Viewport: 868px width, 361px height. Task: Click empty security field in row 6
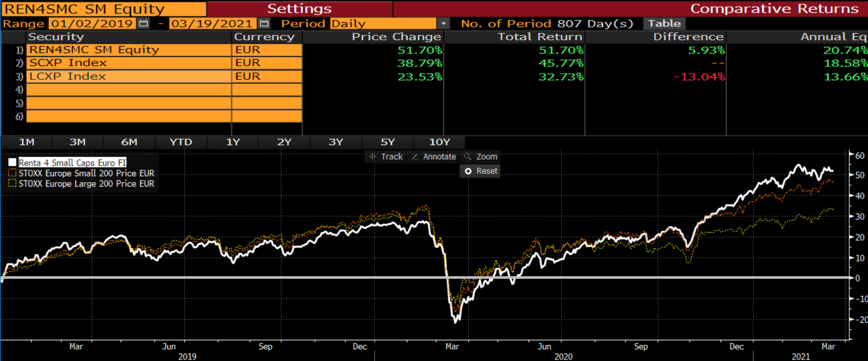(129, 116)
